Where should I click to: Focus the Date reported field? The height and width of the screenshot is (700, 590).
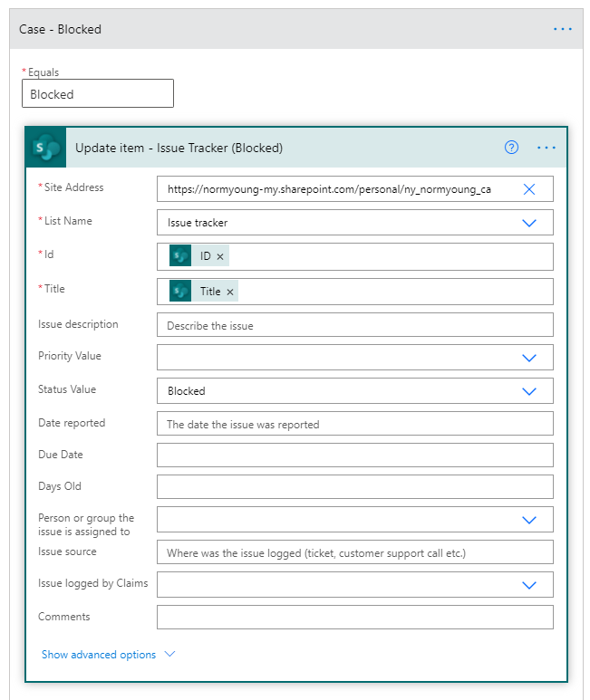(x=354, y=424)
